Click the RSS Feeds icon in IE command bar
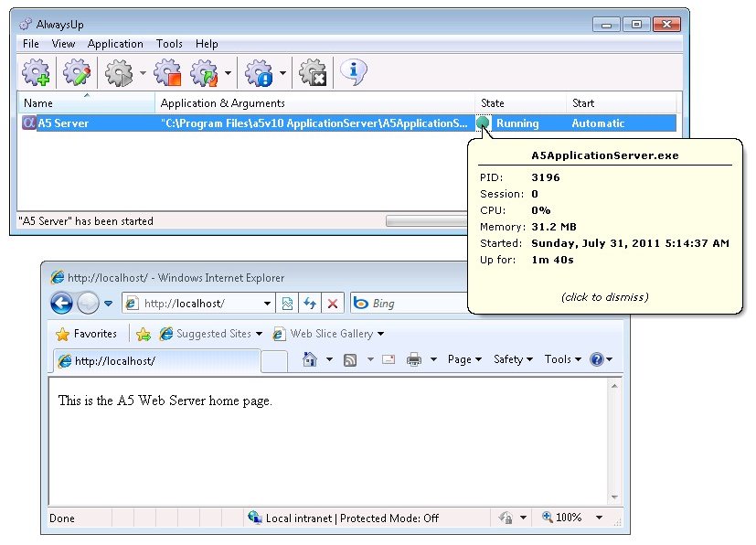Viewport: 756px width, 545px height. click(350, 359)
